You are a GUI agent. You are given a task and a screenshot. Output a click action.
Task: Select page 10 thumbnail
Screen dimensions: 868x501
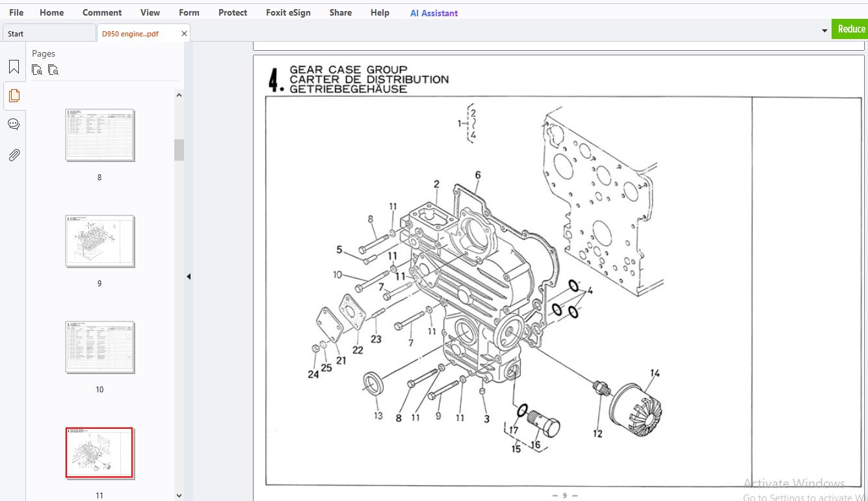coord(99,347)
